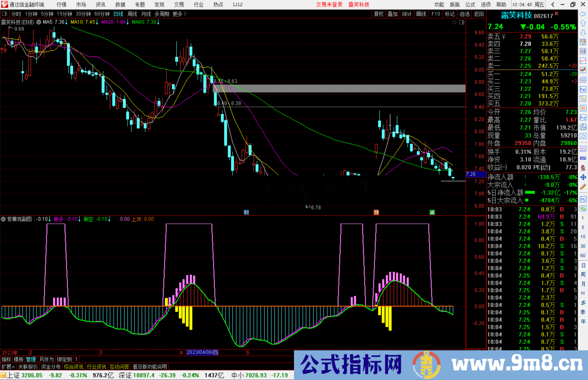Click the green refresh icon in the right sidebar
588x380 pixels.
point(583,208)
